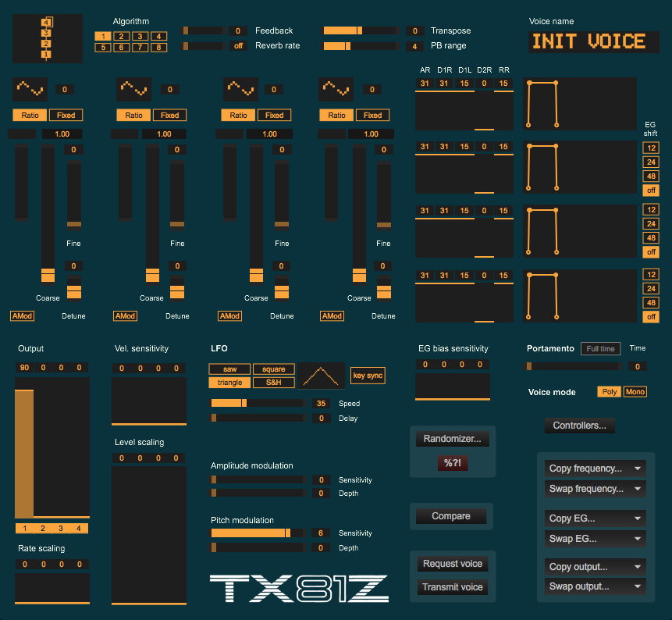The height and width of the screenshot is (620, 672).
Task: Toggle AMod for the first operator
Action: coord(22,316)
